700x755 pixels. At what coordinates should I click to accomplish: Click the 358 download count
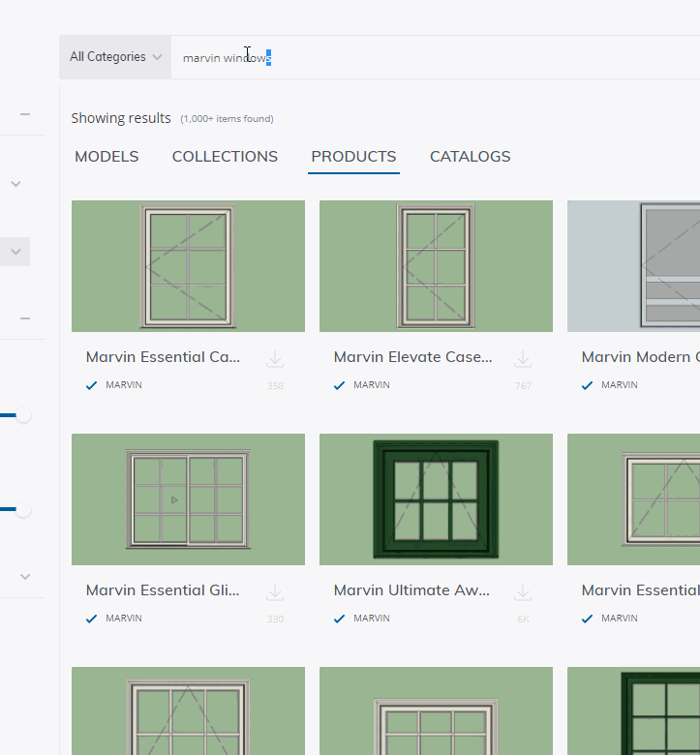[275, 385]
